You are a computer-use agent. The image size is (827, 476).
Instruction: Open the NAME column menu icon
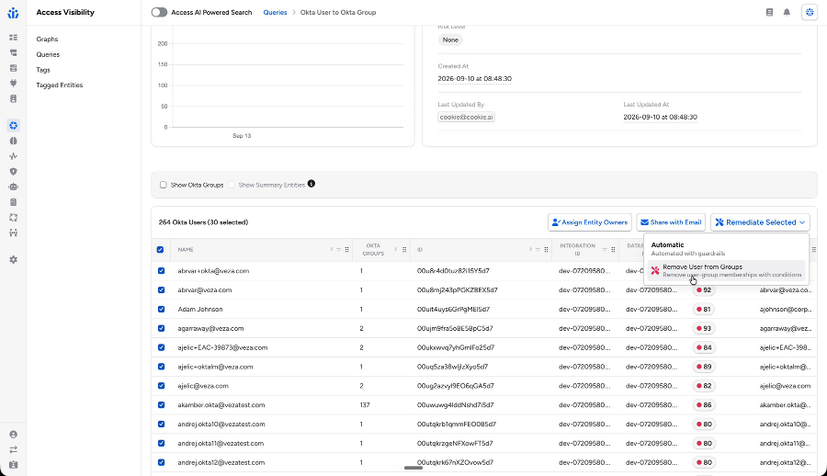347,250
